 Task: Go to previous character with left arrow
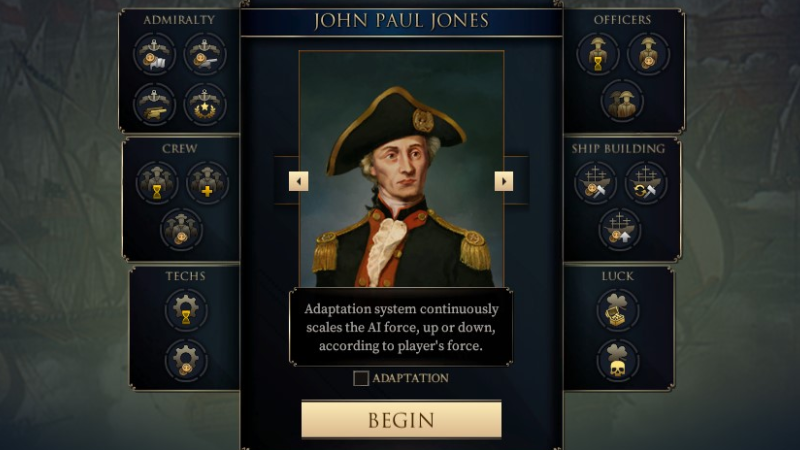[298, 181]
